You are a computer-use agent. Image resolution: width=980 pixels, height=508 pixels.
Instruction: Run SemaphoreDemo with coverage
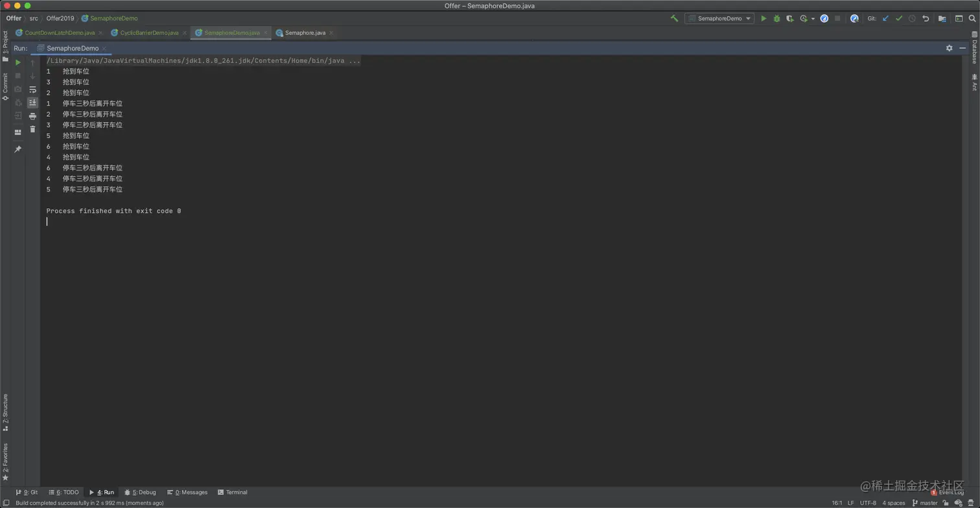click(789, 18)
